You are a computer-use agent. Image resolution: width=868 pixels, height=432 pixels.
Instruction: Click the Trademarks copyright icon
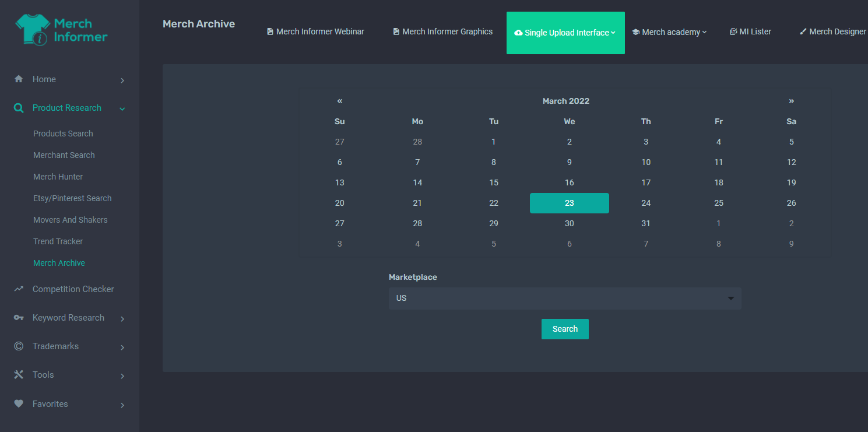[x=19, y=346]
